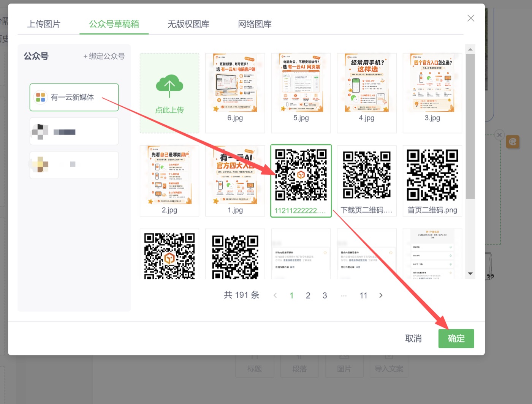
Task: Go to next page arrow
Action: pos(381,295)
